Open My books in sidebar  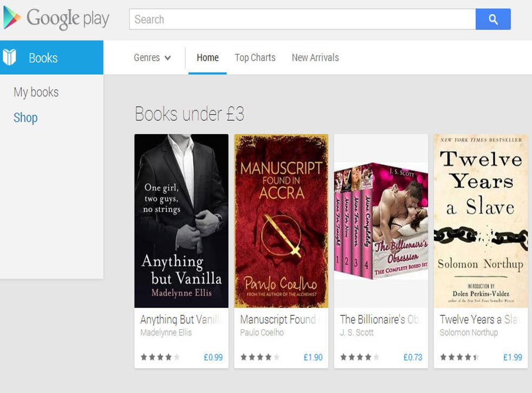pos(36,92)
